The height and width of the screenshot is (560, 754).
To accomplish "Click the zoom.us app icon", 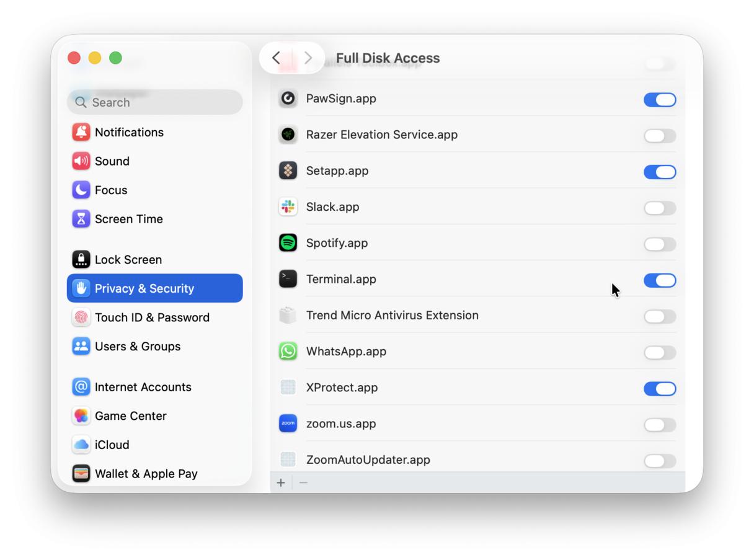I will tap(288, 424).
